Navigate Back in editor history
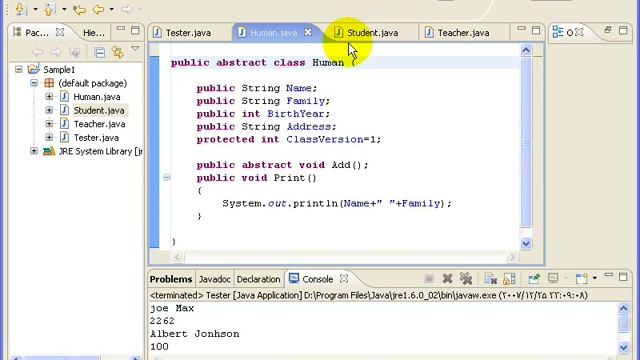This screenshot has height=360, width=640. (x=98, y=9)
